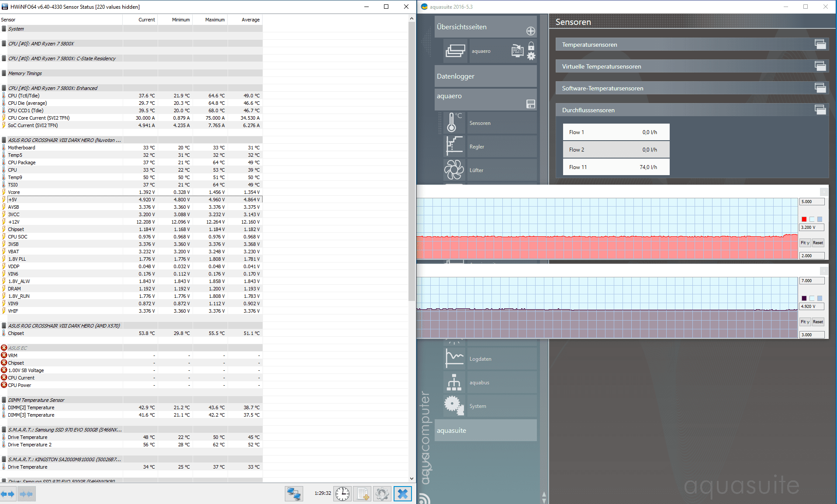
Task: Click the desktop export icon on aquaero overview row
Action: pos(518,51)
